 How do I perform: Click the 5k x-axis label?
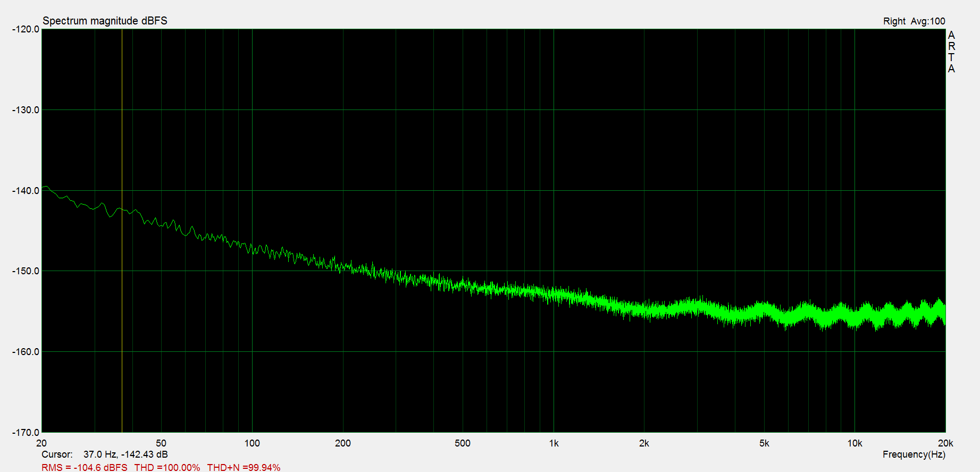pyautogui.click(x=764, y=443)
